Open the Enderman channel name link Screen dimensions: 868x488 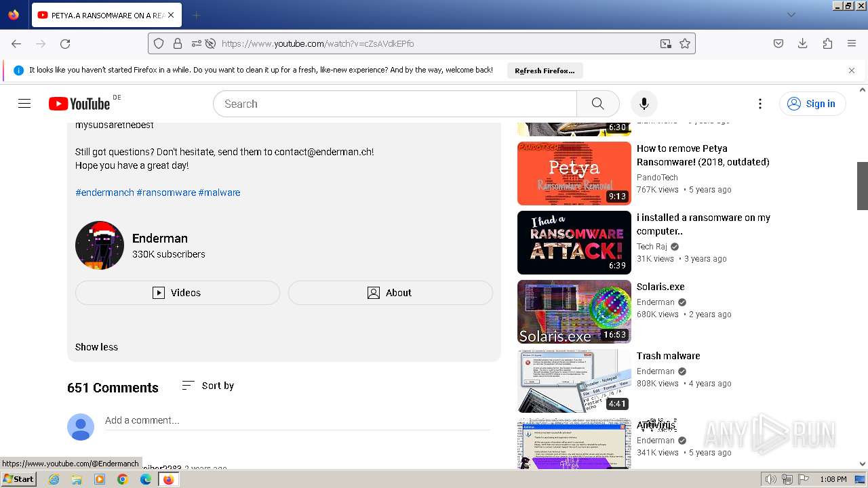click(160, 239)
